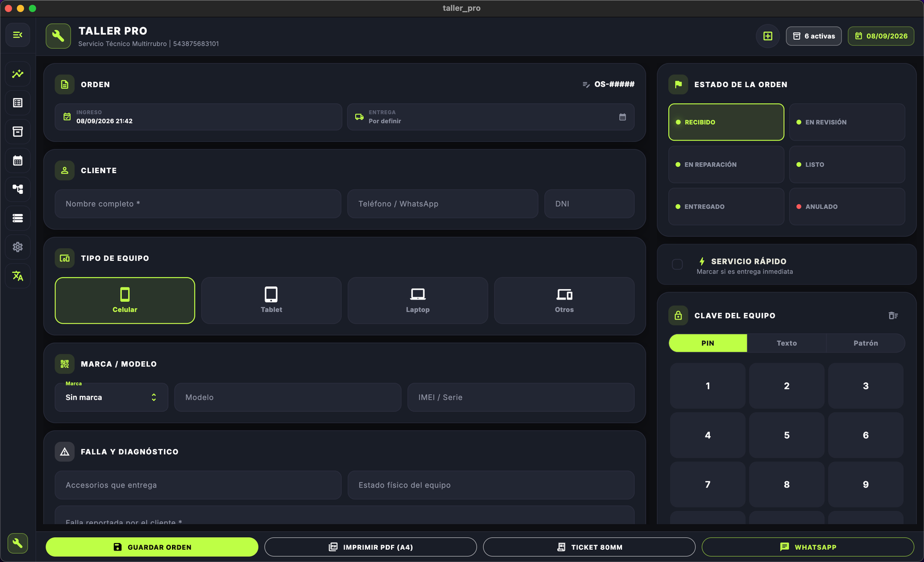This screenshot has height=562, width=924.
Task: Send order via WhatsApp button
Action: click(x=808, y=547)
